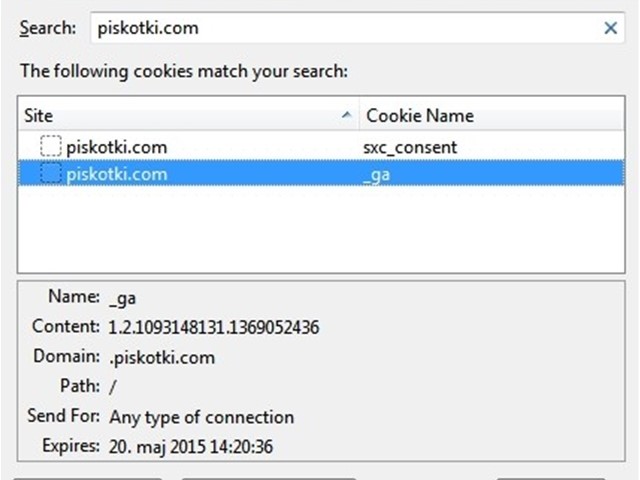The width and height of the screenshot is (640, 480).
Task: Click the placeholder favicon of the highlighted _ga row
Action: [51, 173]
